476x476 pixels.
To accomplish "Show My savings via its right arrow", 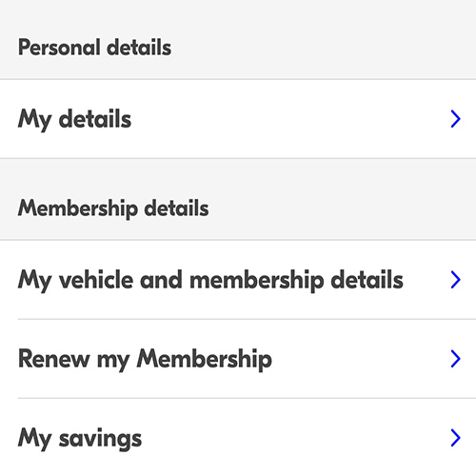I will 456,438.
